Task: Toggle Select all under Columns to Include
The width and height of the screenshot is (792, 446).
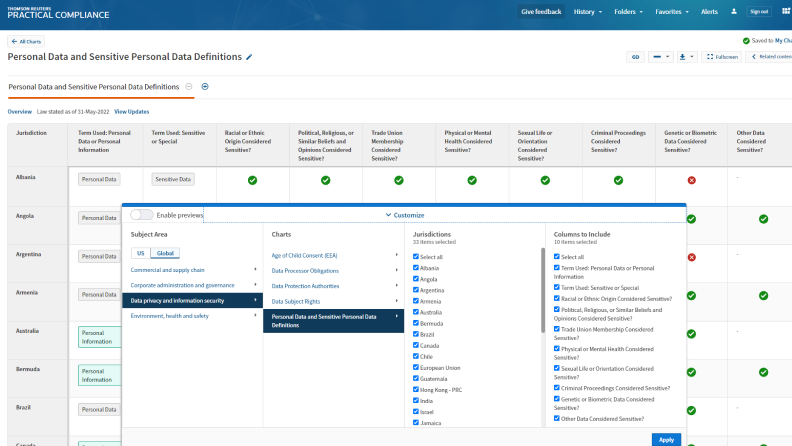Action: tap(558, 257)
